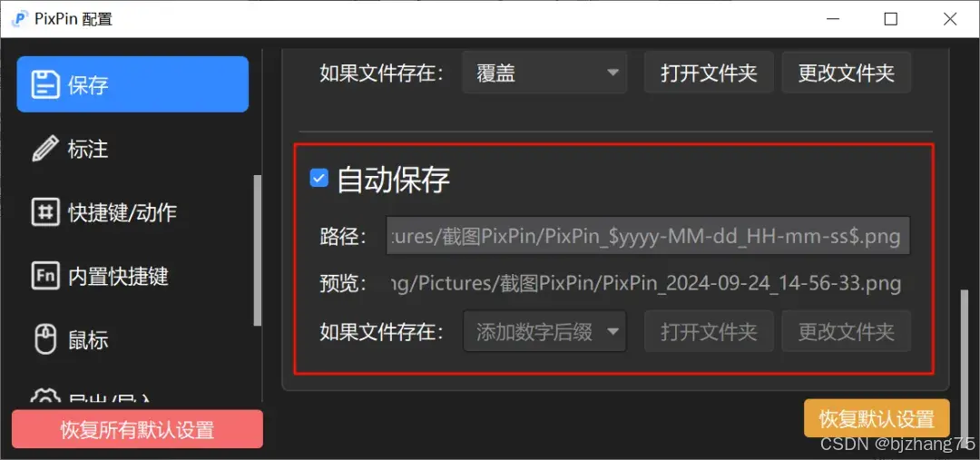The image size is (980, 460).
Task: Click 更改文件夹 in auto-save section
Action: [847, 331]
